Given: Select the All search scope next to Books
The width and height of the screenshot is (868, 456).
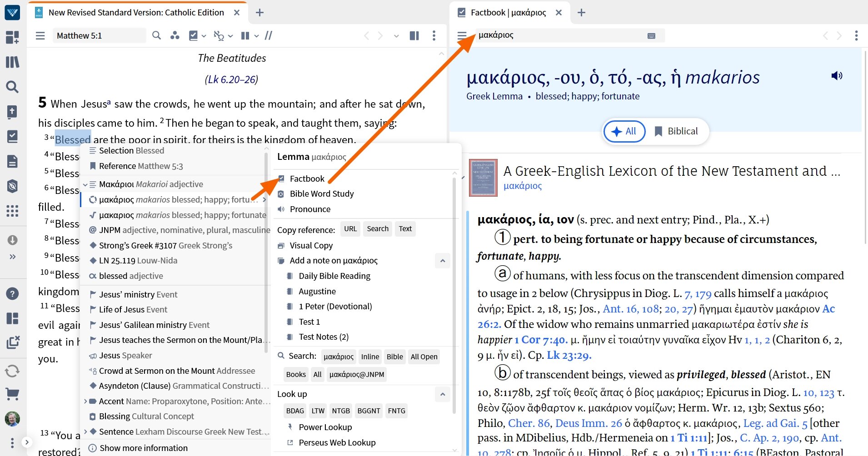Looking at the screenshot, I should click(x=317, y=375).
